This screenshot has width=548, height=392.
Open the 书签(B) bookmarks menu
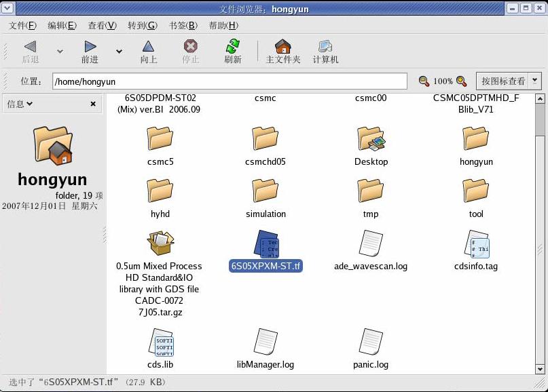pos(183,26)
